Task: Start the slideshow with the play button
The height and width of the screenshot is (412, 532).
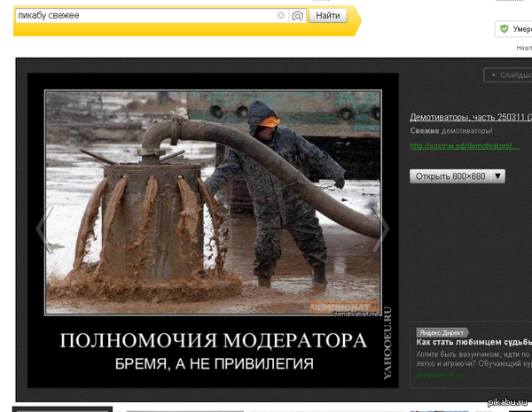Action: (x=508, y=75)
